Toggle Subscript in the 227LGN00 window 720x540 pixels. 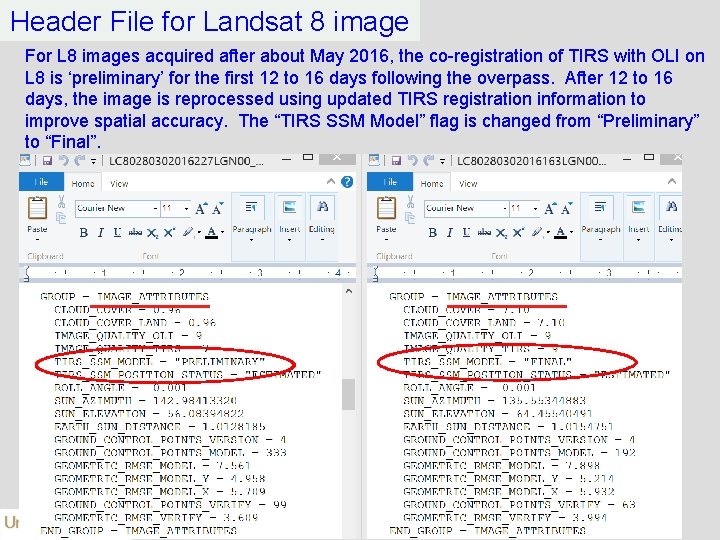click(x=152, y=233)
